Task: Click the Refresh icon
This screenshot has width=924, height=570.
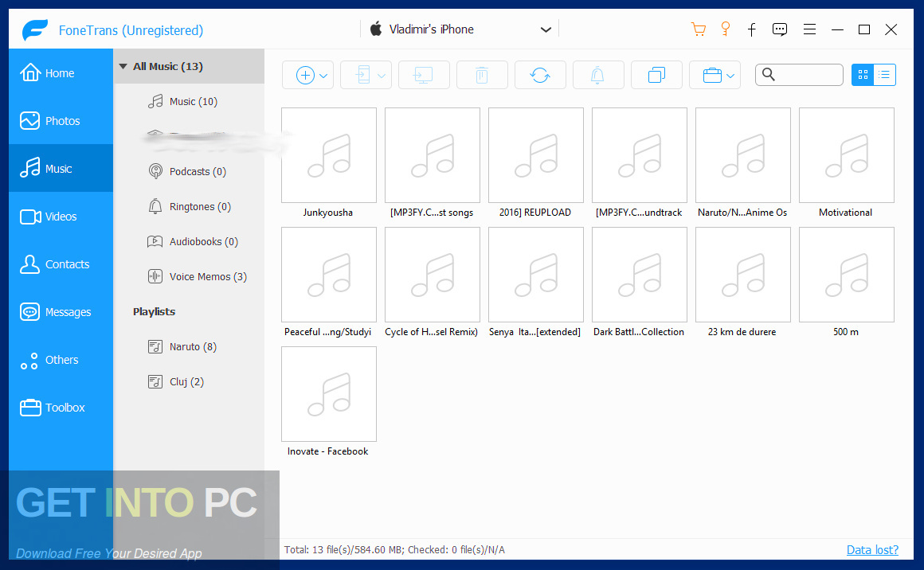Action: click(x=540, y=75)
